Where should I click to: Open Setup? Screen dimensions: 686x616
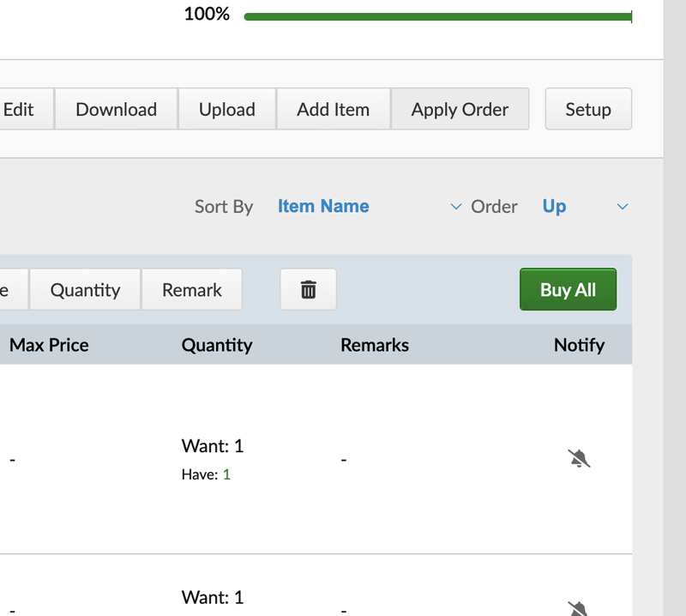tap(588, 110)
